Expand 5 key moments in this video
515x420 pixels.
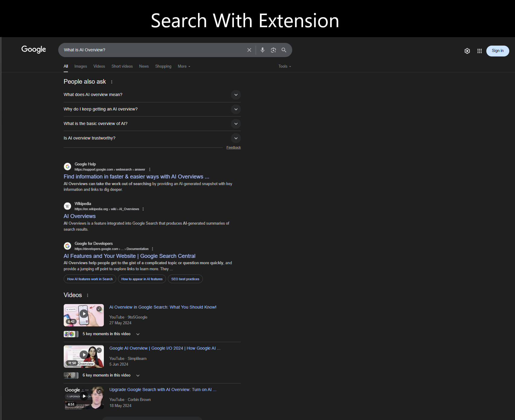tap(138, 334)
